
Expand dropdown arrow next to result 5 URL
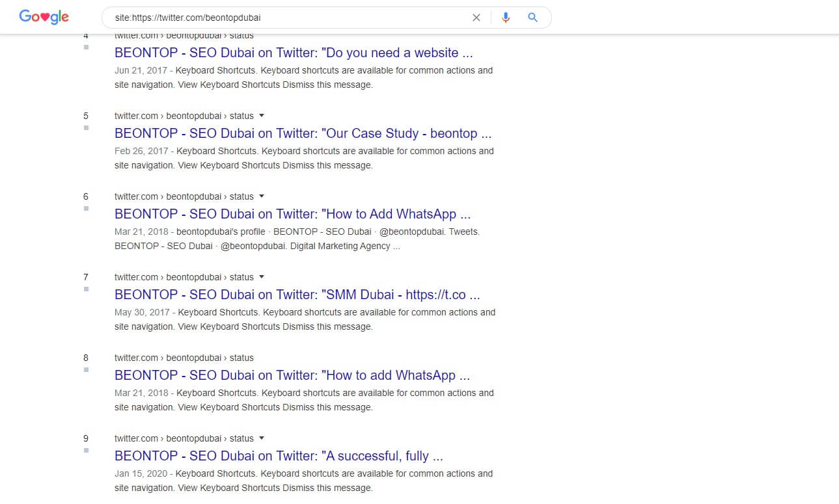click(262, 116)
